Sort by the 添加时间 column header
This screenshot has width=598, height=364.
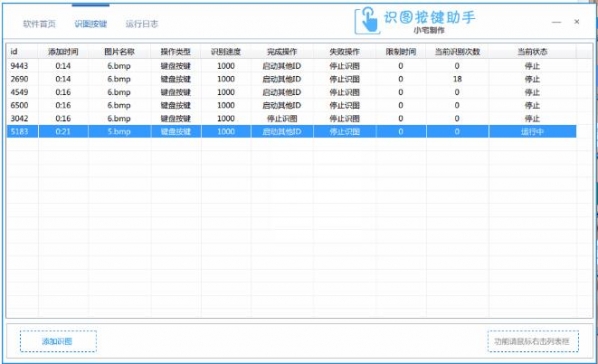point(63,52)
